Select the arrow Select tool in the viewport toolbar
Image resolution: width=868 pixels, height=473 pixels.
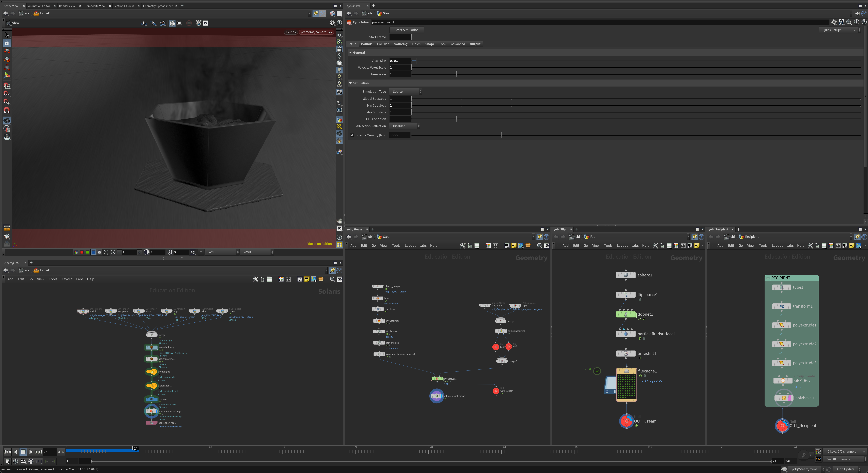(x=7, y=35)
